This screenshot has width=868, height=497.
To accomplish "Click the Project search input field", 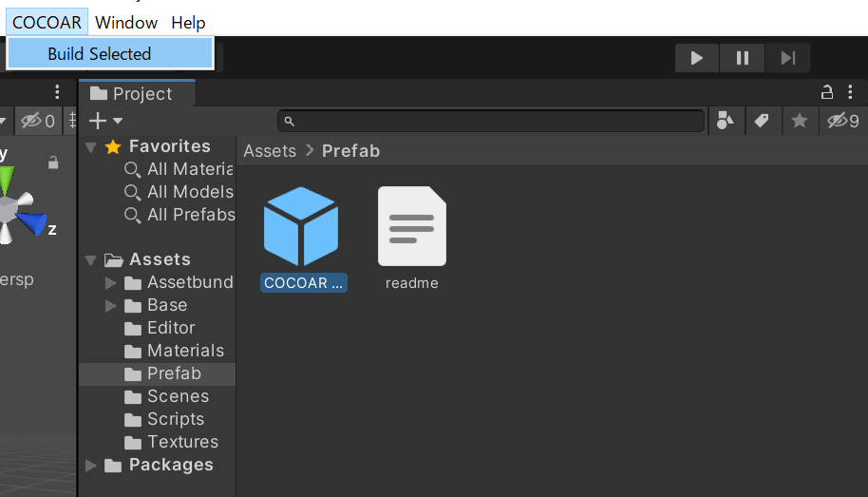I will (491, 121).
